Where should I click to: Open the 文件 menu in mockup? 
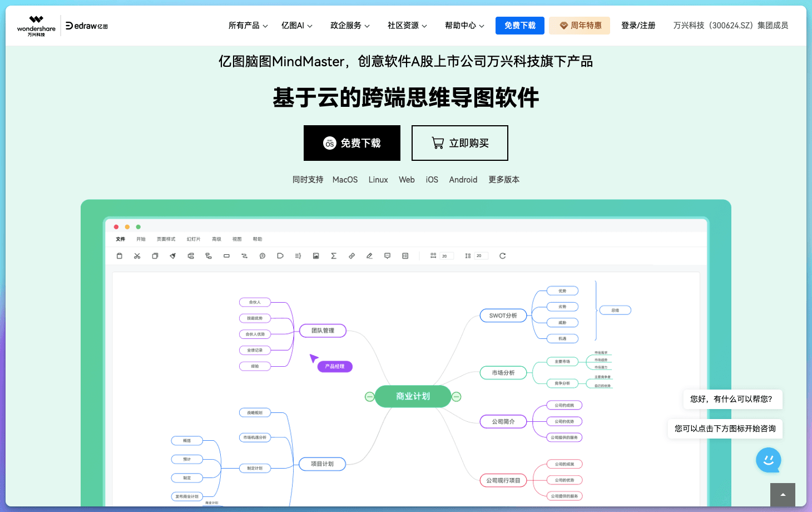120,239
